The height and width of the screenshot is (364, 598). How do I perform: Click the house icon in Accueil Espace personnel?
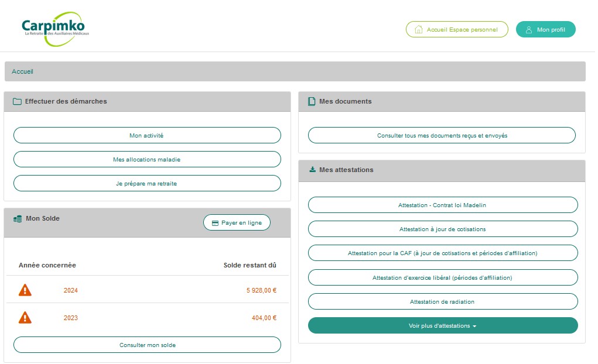click(418, 29)
